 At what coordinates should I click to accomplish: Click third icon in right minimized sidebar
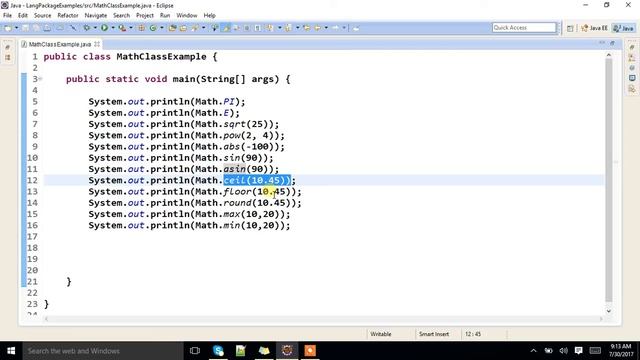point(632,68)
